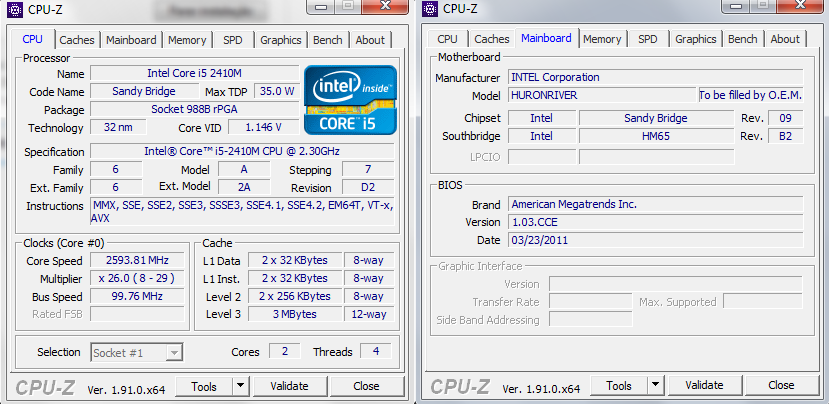The height and width of the screenshot is (404, 829).
Task: Click Manufacturer value INTEL Corporation
Action: [656, 77]
